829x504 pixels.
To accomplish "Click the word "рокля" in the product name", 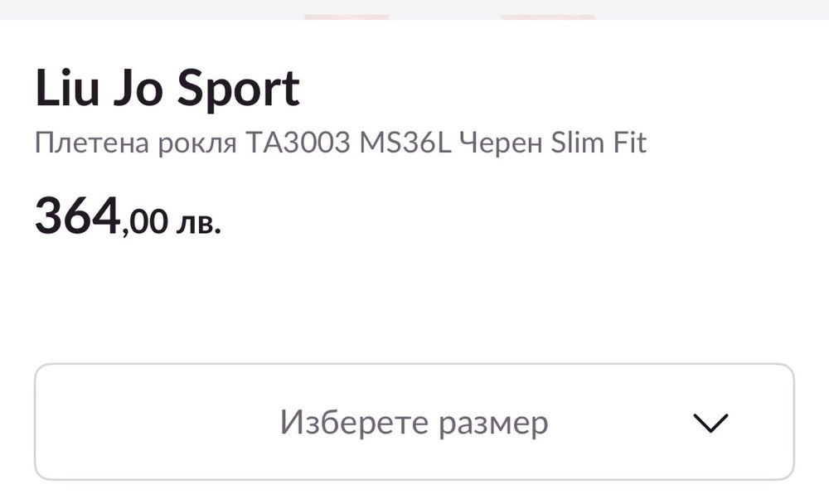I will click(196, 143).
